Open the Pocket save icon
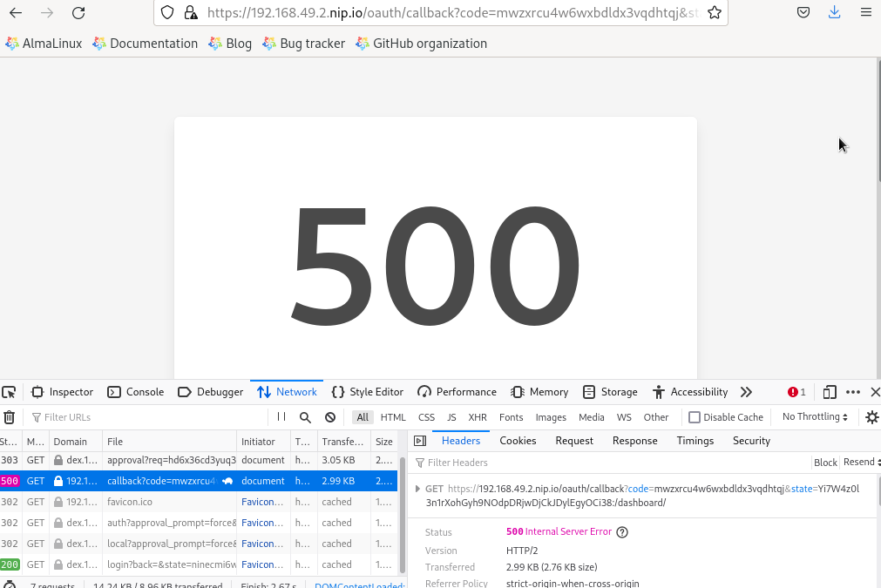Screen dimensions: 881x588 click(803, 12)
